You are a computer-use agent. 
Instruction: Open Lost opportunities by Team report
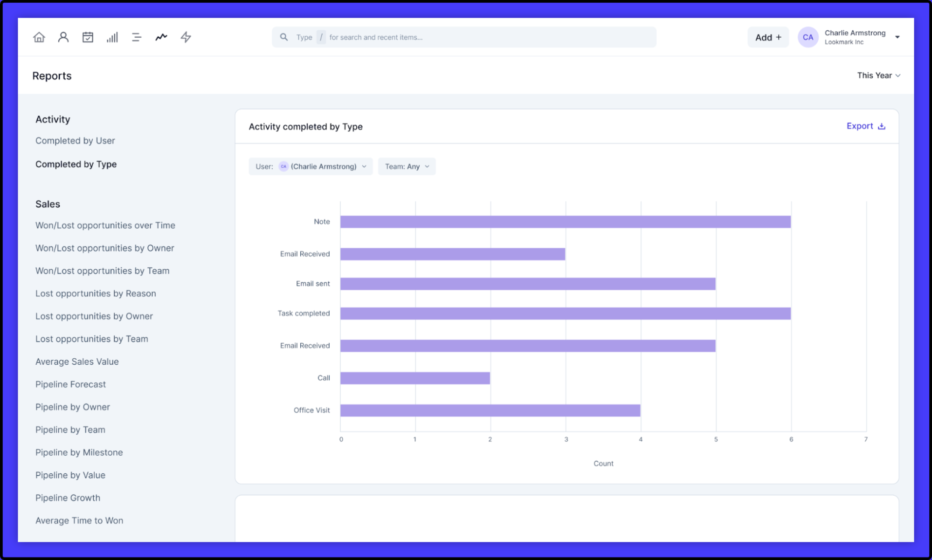[92, 339]
